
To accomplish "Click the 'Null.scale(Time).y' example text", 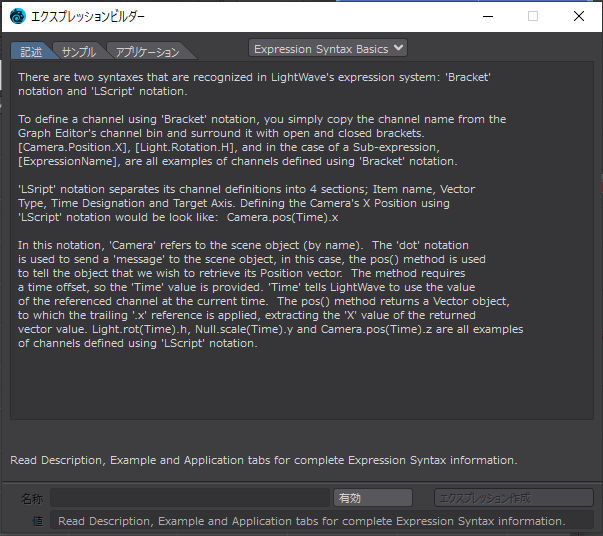I will (244, 330).
